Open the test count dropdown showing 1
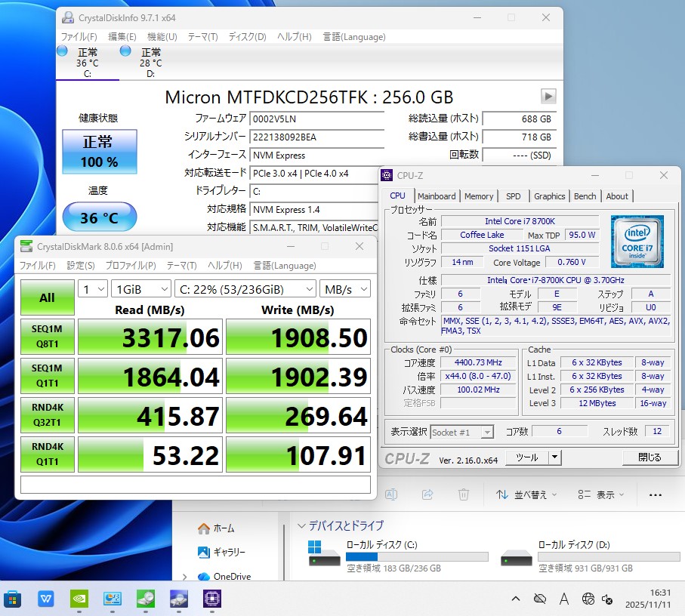685x616 pixels. click(x=92, y=289)
